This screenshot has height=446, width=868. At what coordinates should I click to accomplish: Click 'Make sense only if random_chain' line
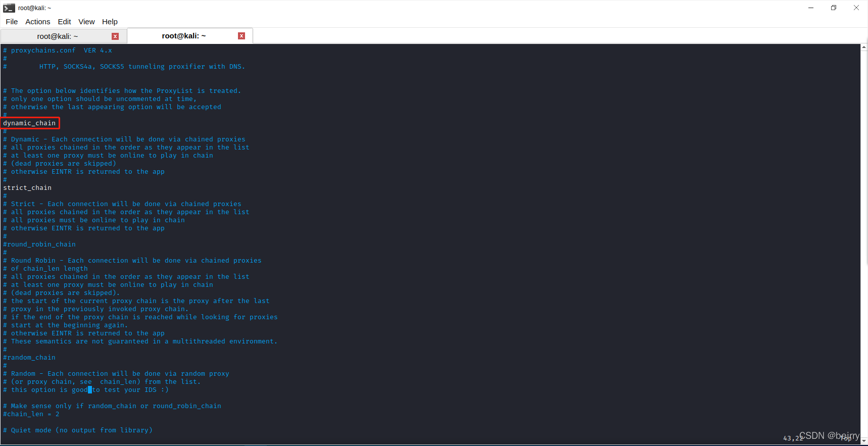(x=112, y=406)
